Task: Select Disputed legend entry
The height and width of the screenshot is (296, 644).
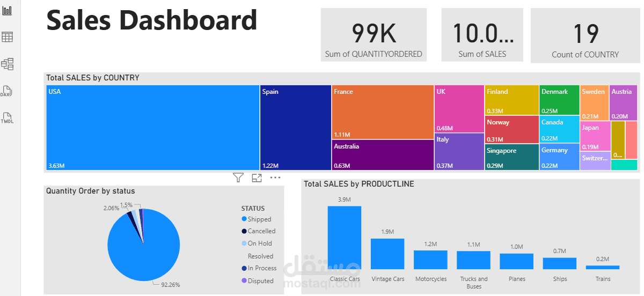Action: tap(260, 281)
